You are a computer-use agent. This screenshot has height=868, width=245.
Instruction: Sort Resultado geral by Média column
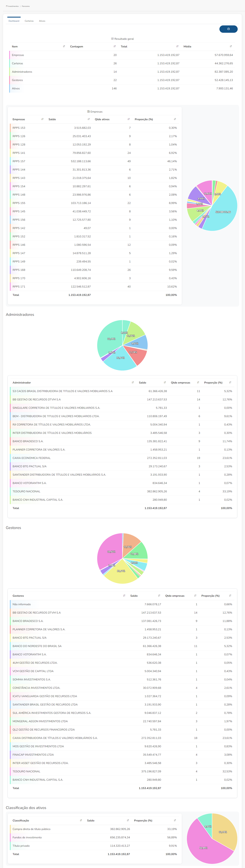(x=231, y=47)
